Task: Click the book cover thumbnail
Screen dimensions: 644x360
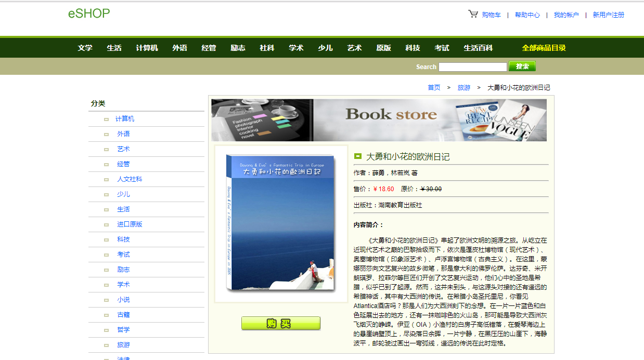Action: pos(281,224)
